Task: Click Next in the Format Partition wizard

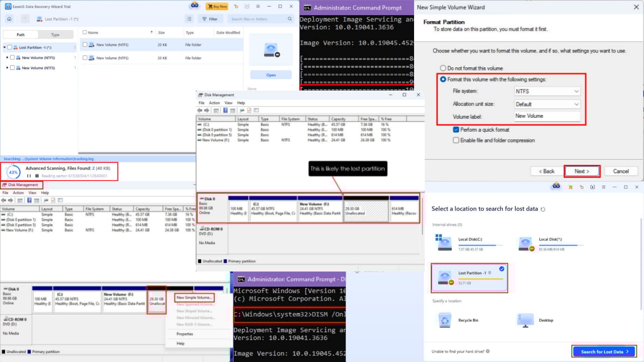Action: point(581,171)
